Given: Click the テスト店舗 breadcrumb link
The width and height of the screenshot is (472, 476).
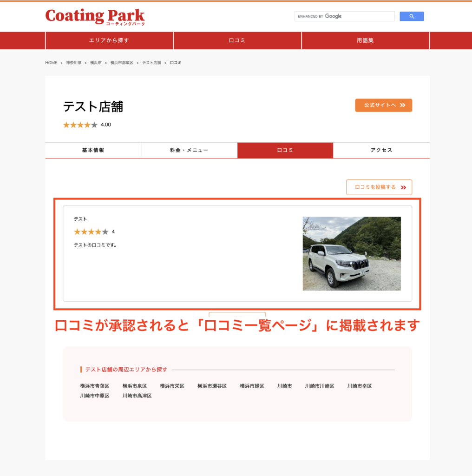Looking at the screenshot, I should click(x=151, y=63).
